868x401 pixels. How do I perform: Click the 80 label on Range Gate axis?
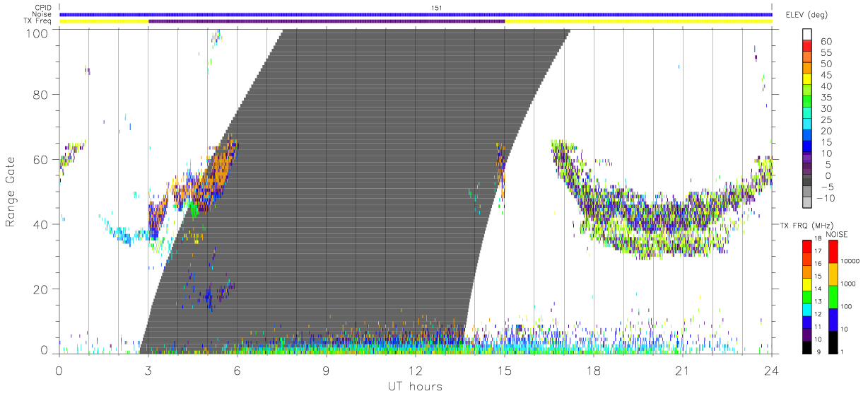point(40,95)
